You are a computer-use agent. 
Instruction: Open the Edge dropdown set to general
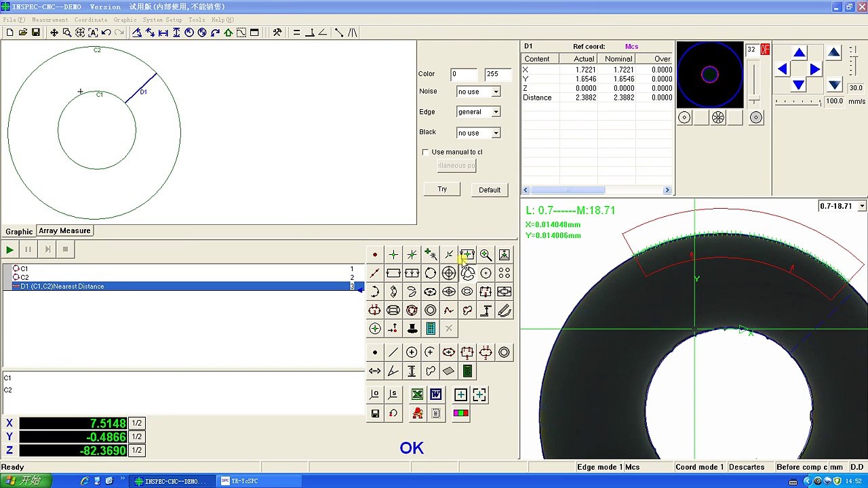(x=496, y=112)
